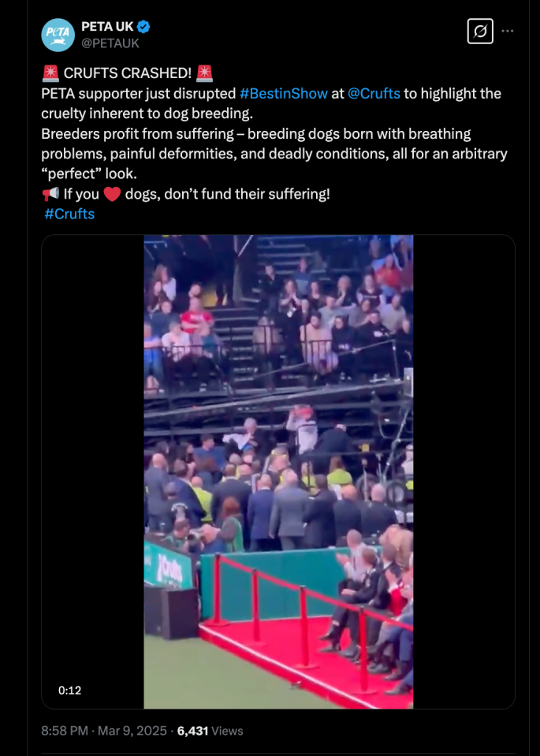Image resolution: width=540 pixels, height=756 pixels.
Task: Open the #Crufts hashtag link
Action: pyautogui.click(x=69, y=214)
